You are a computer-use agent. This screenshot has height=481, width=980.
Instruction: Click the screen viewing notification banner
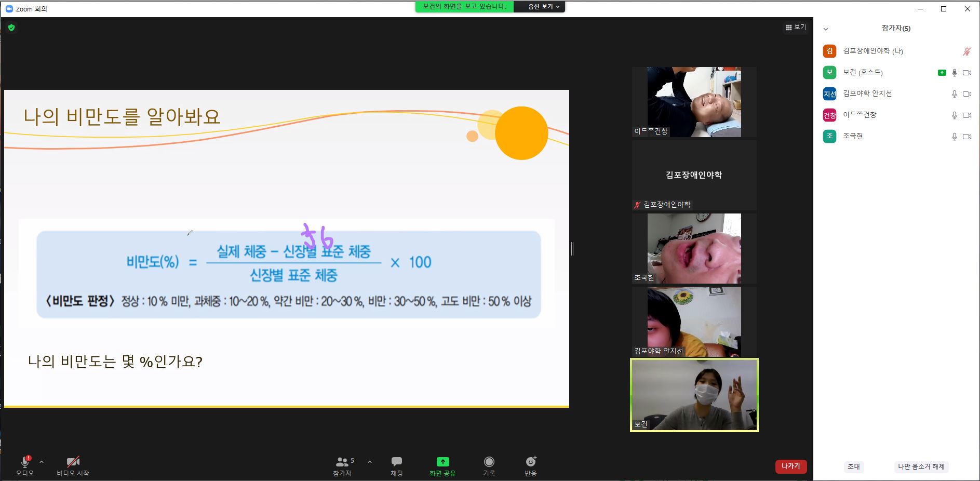[464, 7]
